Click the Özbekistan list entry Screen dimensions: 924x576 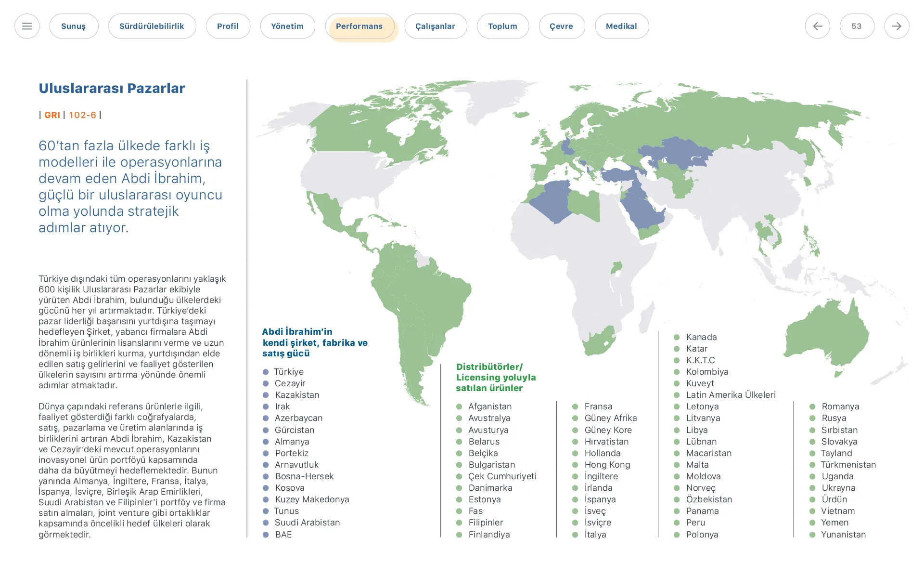click(x=709, y=499)
